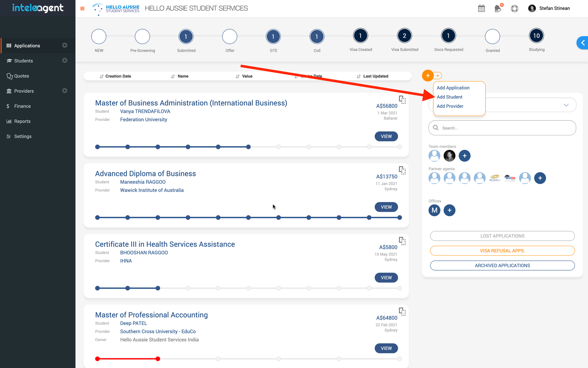Click the Visa Submitted stage marker showing 2

click(405, 36)
